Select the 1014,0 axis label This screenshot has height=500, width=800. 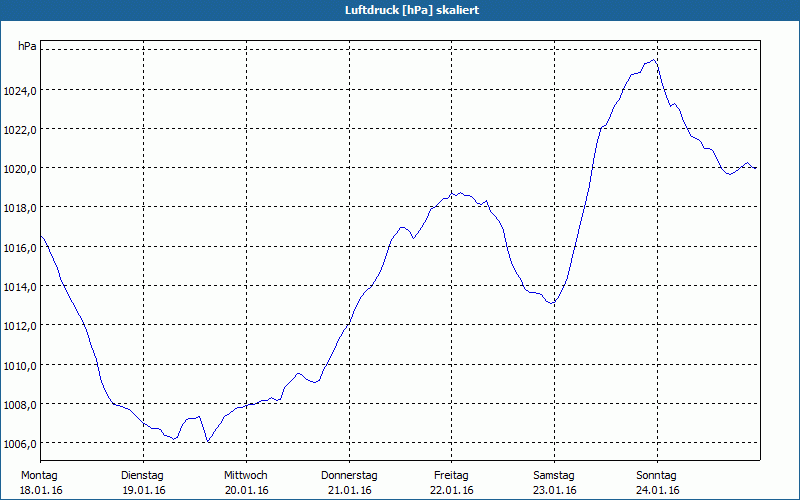20,287
